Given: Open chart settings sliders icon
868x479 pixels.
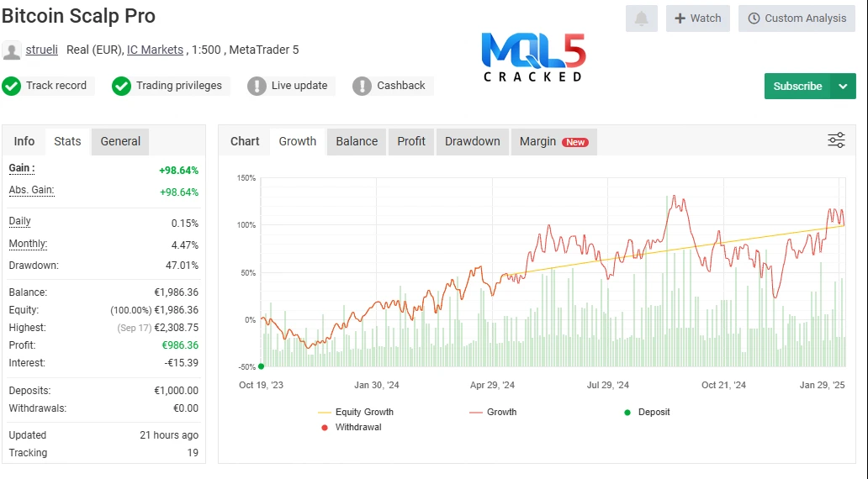Looking at the screenshot, I should pos(836,140).
